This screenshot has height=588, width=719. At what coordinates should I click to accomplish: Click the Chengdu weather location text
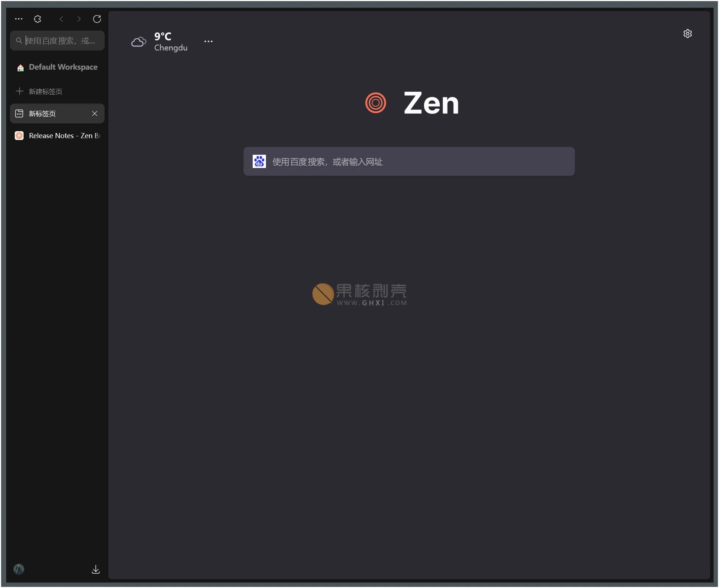point(171,48)
